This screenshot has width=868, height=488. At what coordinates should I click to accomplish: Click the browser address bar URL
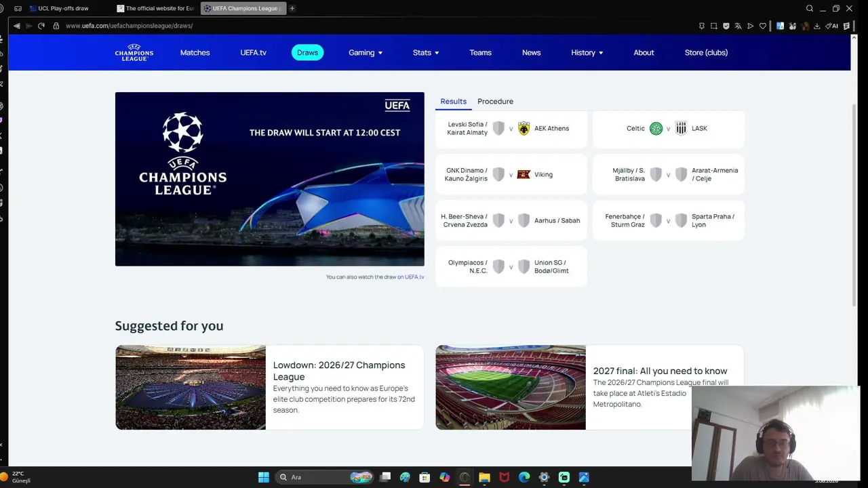129,26
